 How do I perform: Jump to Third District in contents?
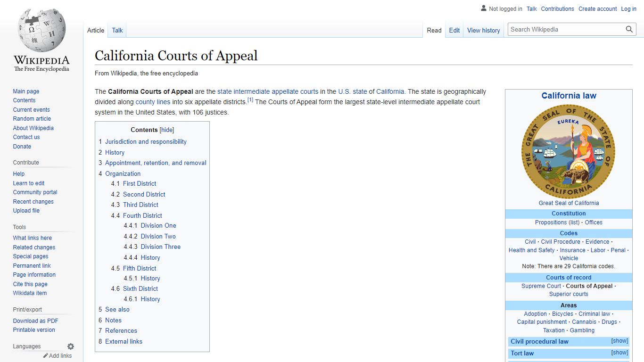[140, 205]
